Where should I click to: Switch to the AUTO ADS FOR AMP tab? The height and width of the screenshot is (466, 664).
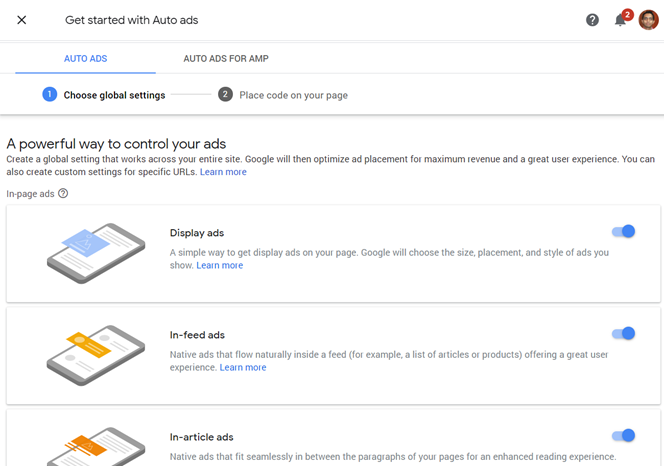[x=226, y=58]
